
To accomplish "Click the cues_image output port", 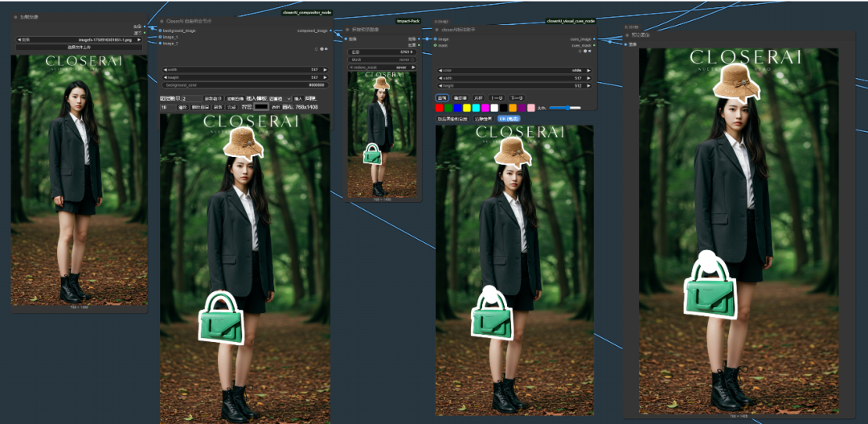I will point(595,39).
